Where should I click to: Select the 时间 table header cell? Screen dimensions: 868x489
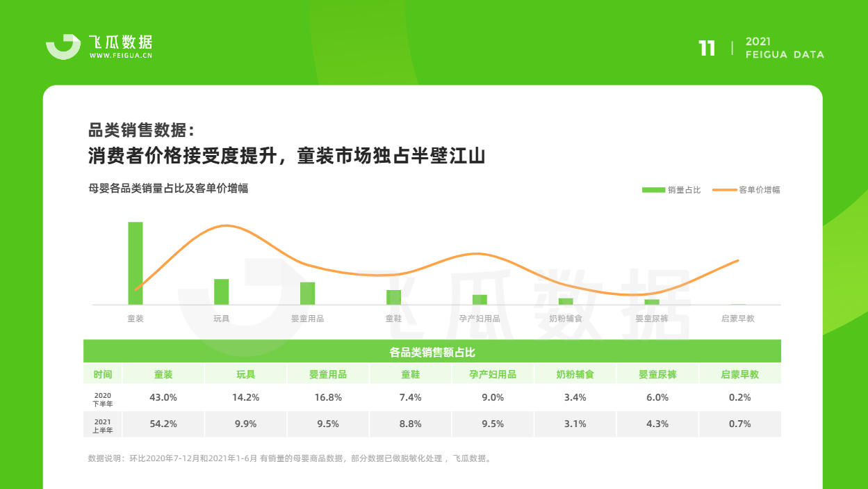tap(103, 374)
